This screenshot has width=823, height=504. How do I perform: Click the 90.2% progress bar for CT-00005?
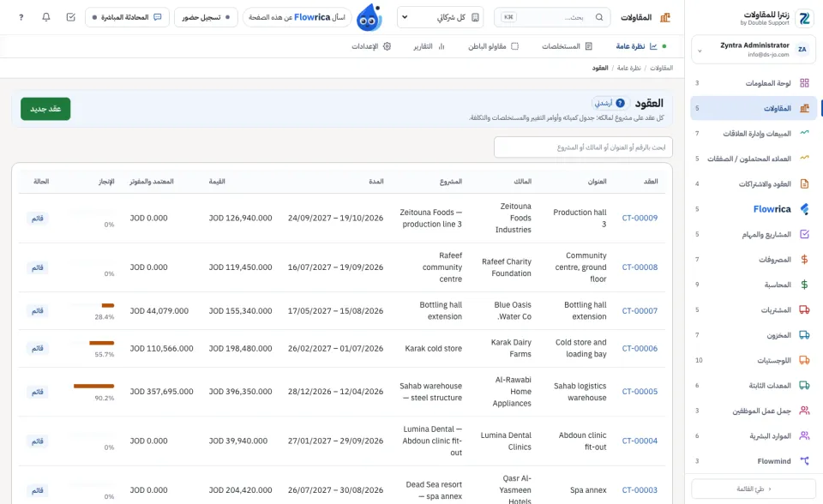(x=94, y=386)
